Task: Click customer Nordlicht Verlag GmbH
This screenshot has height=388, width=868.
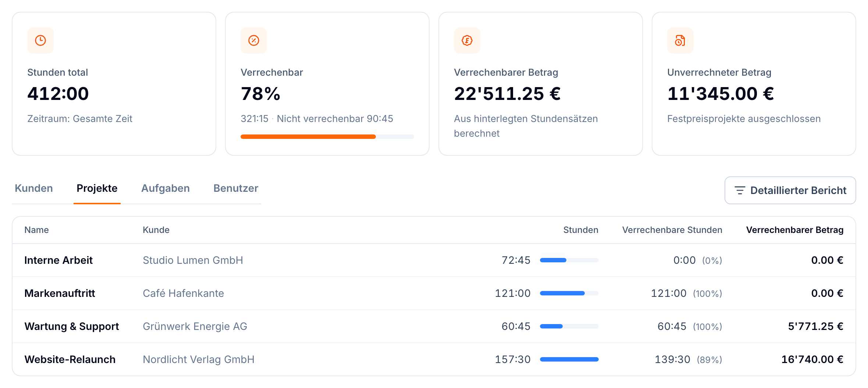Action: pos(199,359)
